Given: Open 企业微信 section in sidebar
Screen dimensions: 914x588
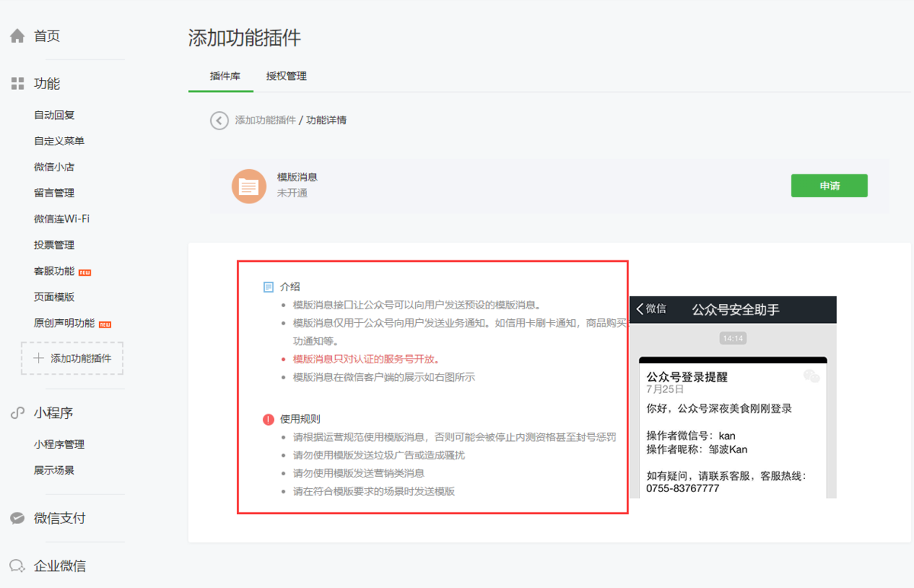Looking at the screenshot, I should click(59, 566).
